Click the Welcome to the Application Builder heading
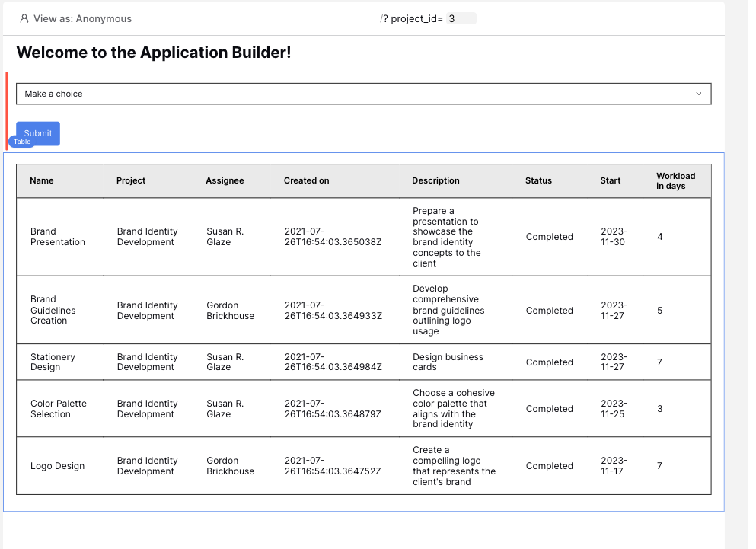 click(x=154, y=53)
